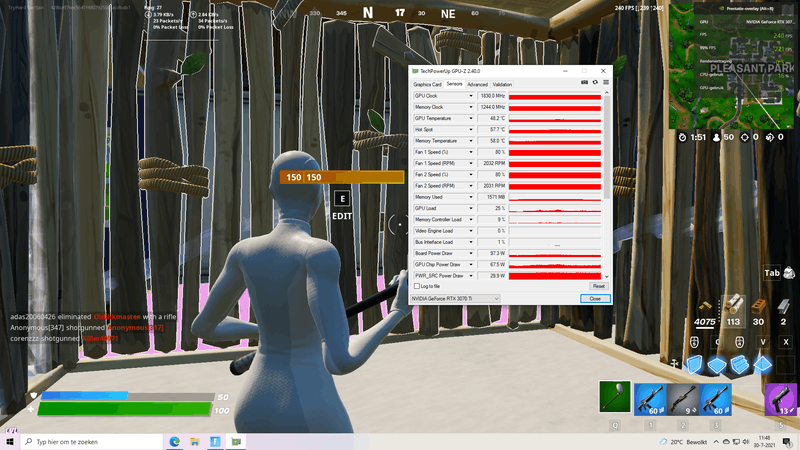Click the taskbar clock showing 11:48
This screenshot has width=800, height=450.
764,442
